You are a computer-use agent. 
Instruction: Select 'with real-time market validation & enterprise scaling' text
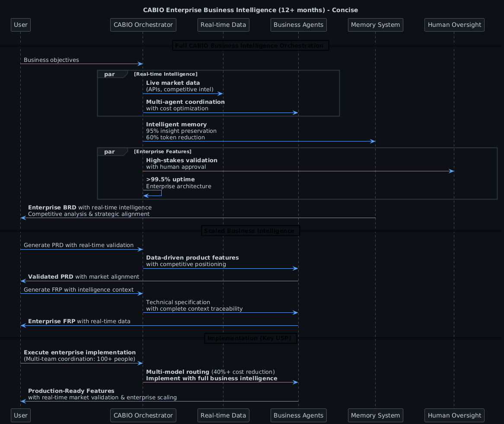(x=102, y=397)
